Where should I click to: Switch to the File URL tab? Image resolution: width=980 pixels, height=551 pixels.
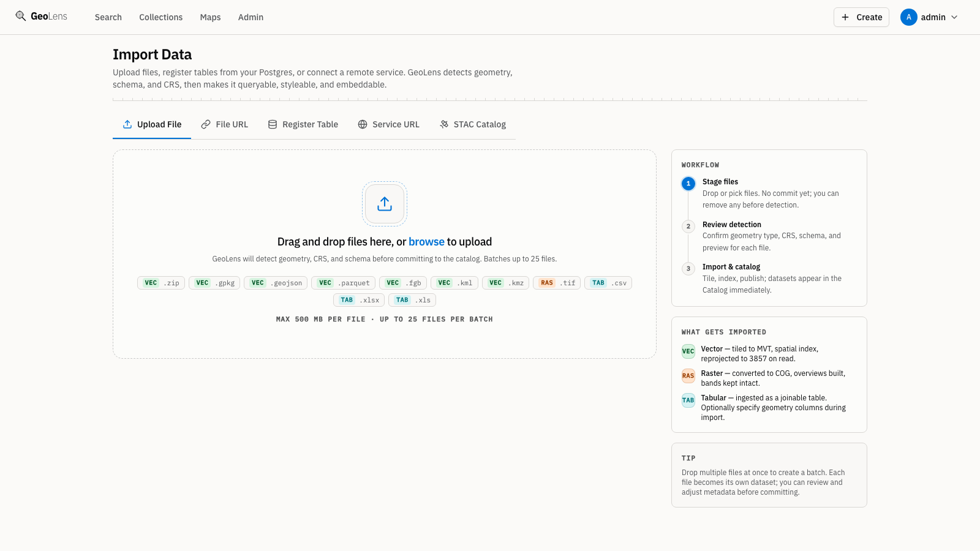click(x=225, y=124)
